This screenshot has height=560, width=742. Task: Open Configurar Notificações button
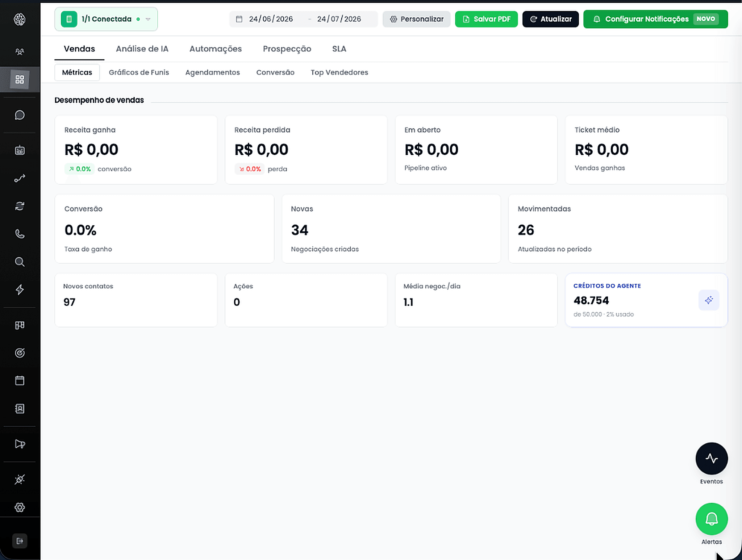(655, 19)
